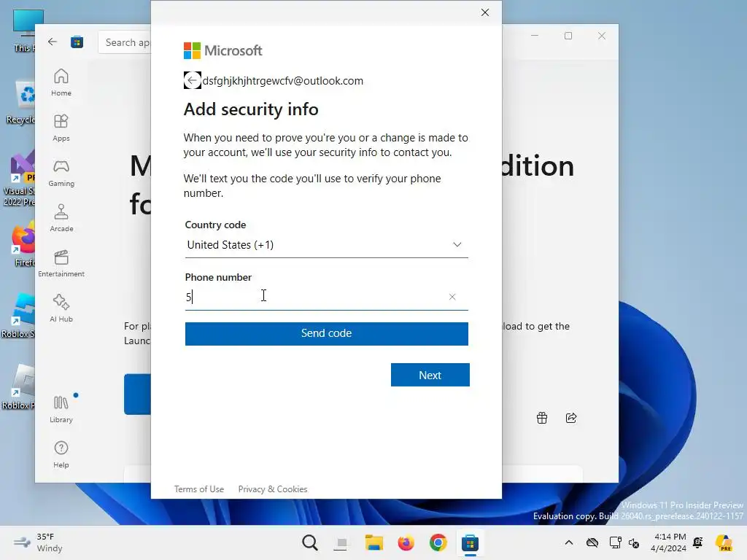Click the Next button
747x560 pixels.
click(430, 376)
